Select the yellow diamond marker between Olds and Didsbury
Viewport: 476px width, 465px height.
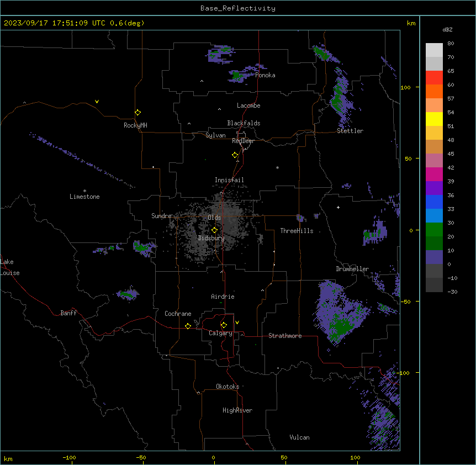click(214, 230)
